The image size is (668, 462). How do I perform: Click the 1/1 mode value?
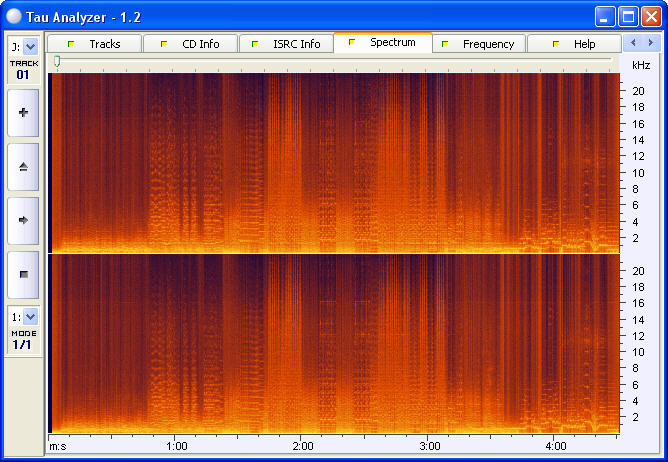pyautogui.click(x=22, y=344)
